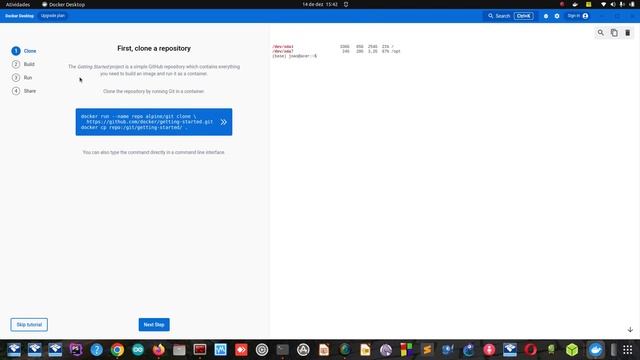The image size is (640, 360).
Task: Open the Wi-Fi network status icon
Action: pos(603,4)
